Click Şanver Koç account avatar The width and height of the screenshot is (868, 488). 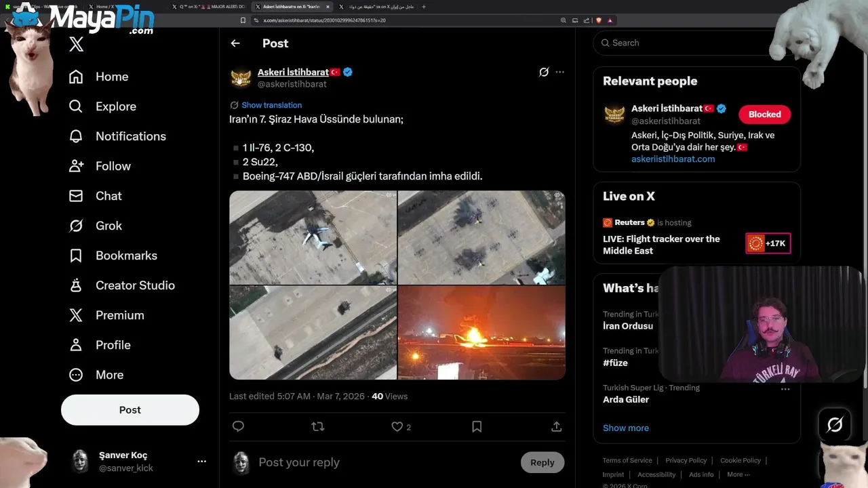tap(80, 462)
